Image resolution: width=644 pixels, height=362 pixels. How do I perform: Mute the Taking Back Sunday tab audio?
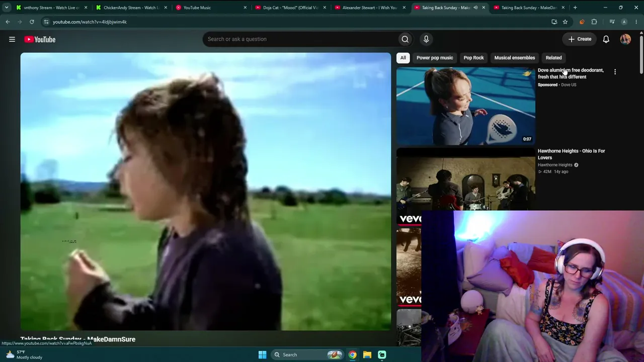475,8
